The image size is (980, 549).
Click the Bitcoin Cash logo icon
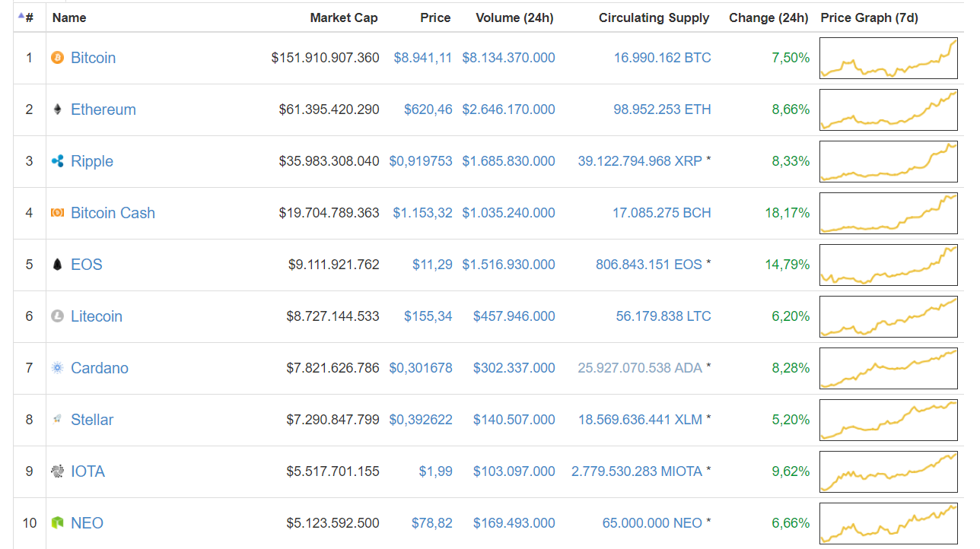[x=57, y=213]
